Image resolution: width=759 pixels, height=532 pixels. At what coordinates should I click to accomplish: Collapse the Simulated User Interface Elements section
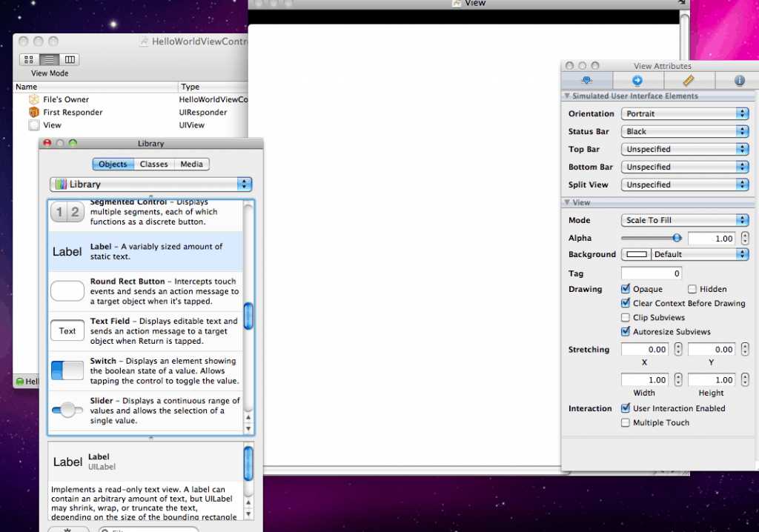click(x=567, y=96)
